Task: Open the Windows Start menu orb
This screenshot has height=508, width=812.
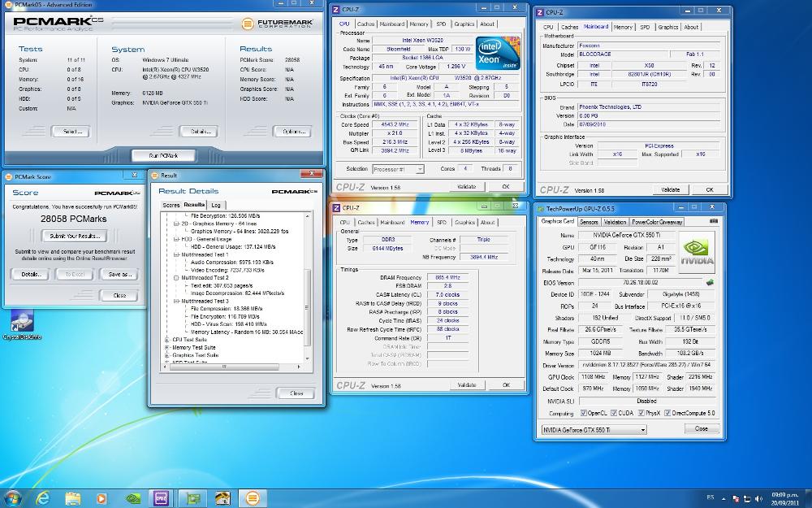Action: coord(12,499)
